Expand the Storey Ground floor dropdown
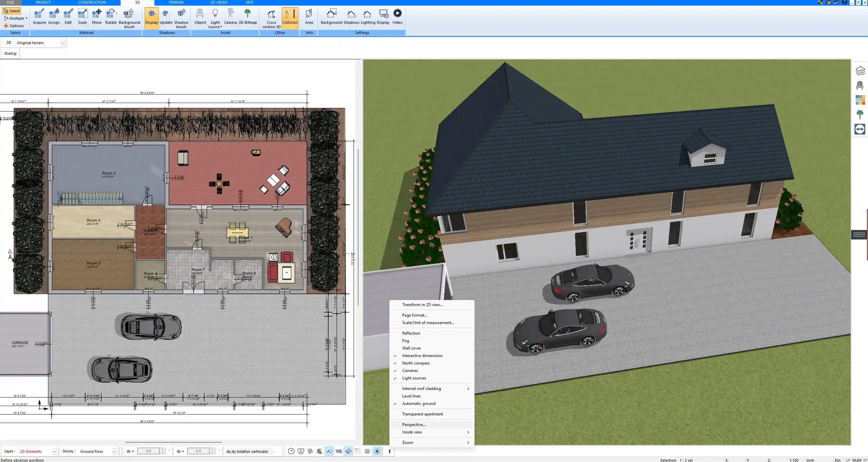 (x=114, y=451)
